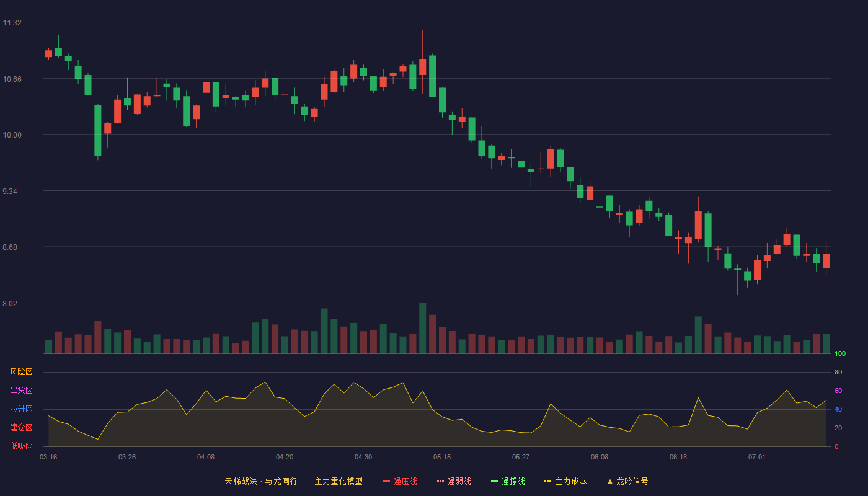Click the red 强压线 legend line marker
This screenshot has width=868, height=496.
[x=386, y=481]
